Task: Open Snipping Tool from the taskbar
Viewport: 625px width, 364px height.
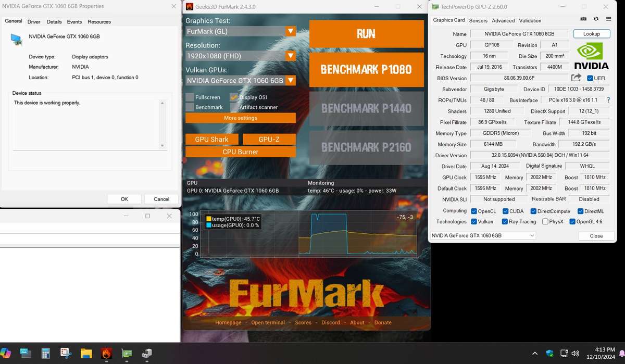Action: tap(66, 354)
